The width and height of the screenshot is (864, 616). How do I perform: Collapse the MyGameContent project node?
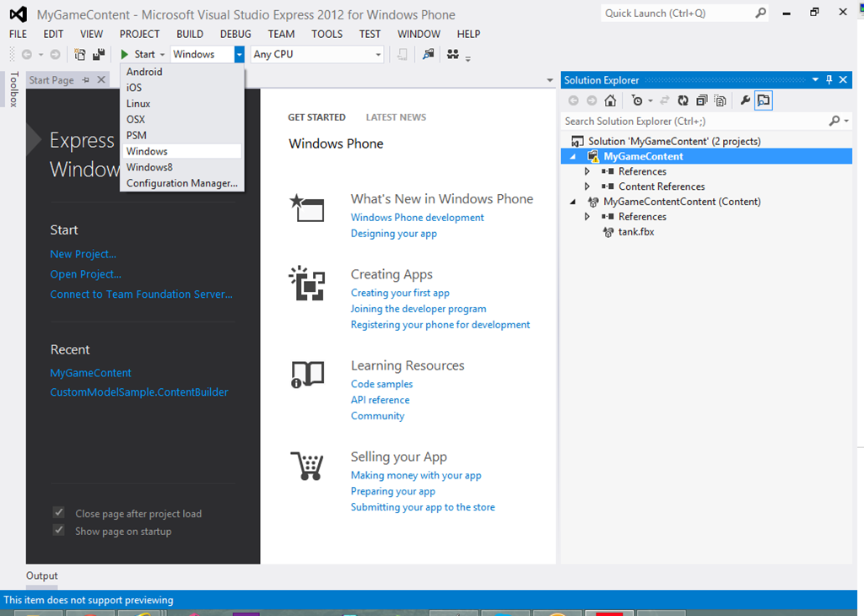[x=573, y=156]
